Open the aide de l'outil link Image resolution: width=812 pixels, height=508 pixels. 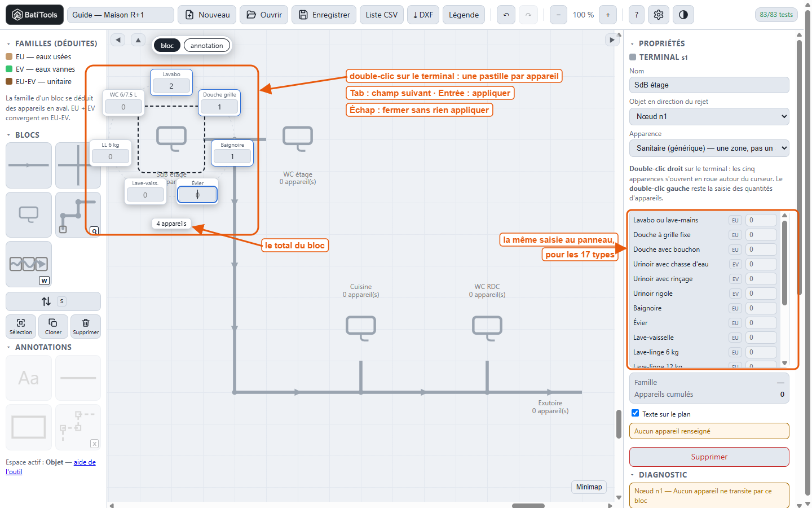(x=51, y=467)
